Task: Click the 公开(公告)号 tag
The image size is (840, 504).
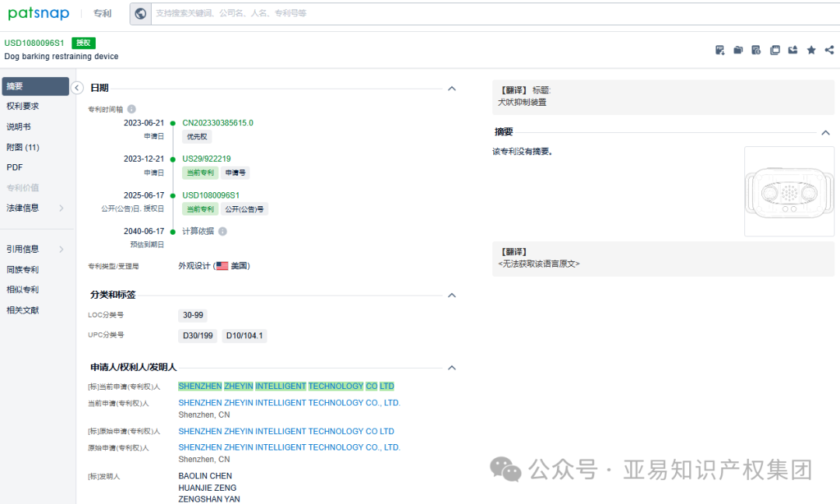Action: [x=244, y=209]
